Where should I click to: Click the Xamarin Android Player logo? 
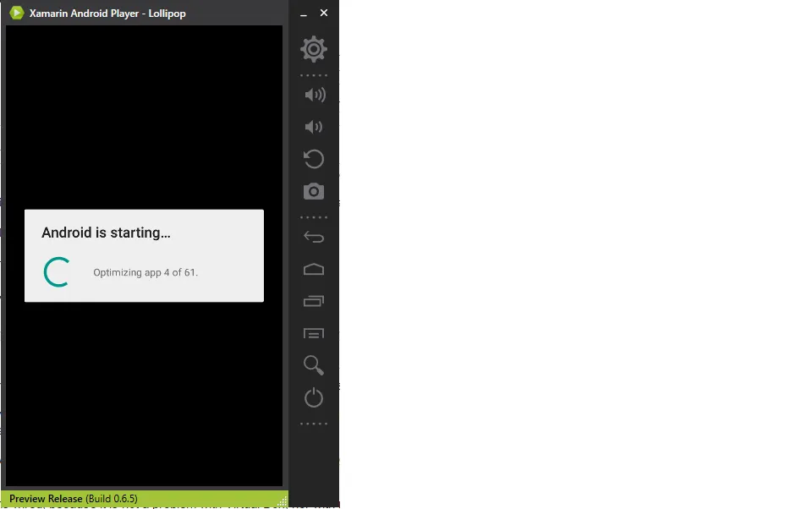(17, 13)
